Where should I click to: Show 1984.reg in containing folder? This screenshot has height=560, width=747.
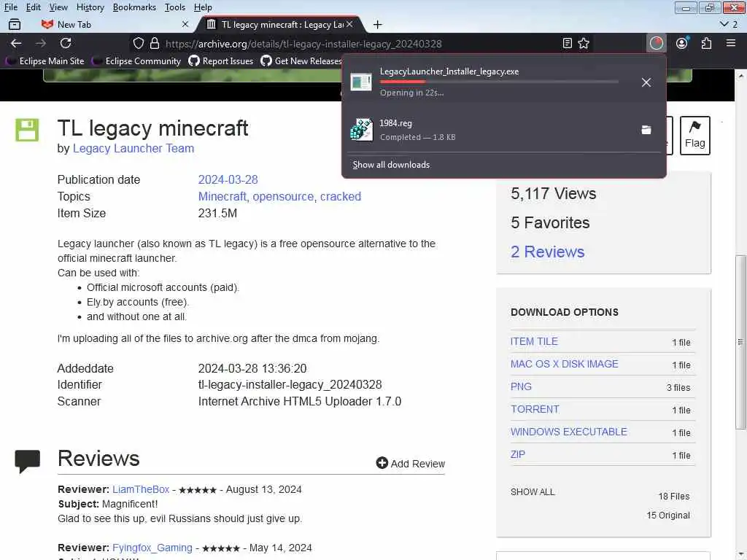coord(646,130)
